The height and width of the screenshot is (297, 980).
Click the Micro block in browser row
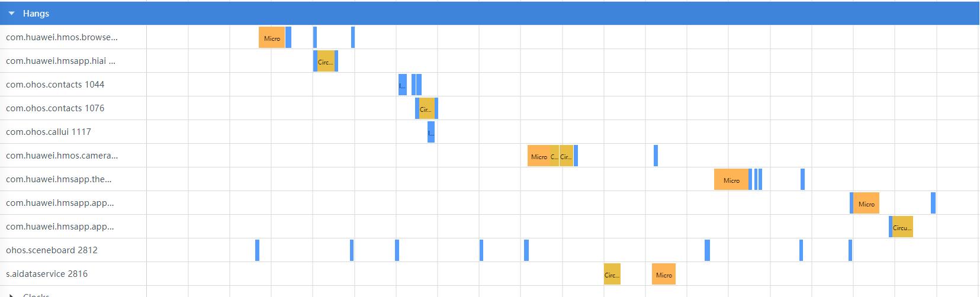pos(272,37)
